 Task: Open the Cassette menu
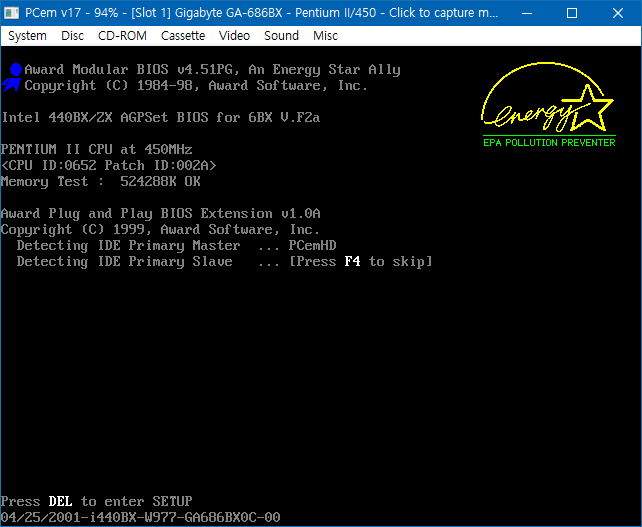(183, 36)
